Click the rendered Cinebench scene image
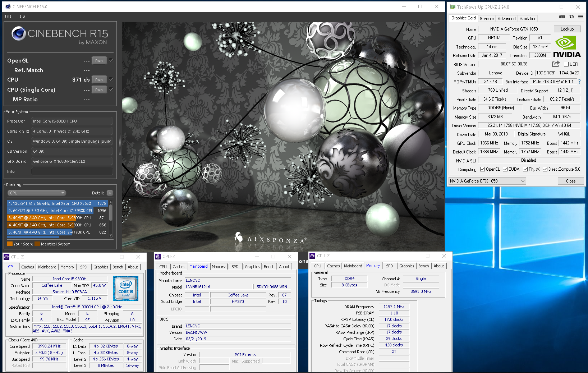Image resolution: width=588 pixels, height=373 pixels. coord(283,137)
